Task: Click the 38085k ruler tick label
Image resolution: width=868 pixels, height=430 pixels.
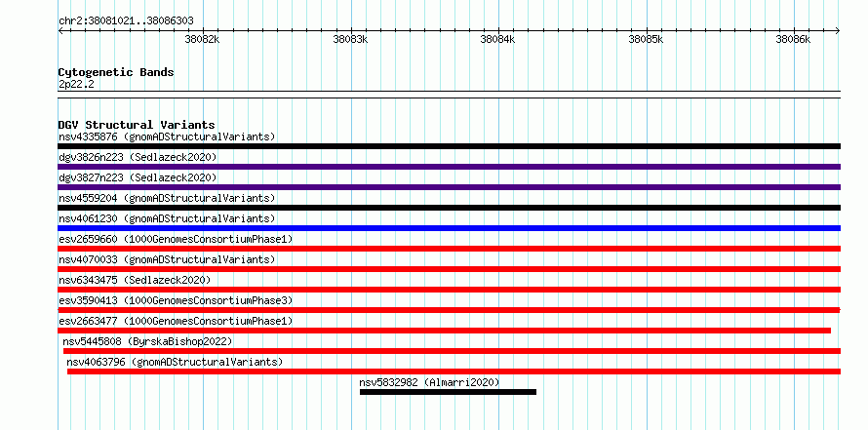Action: click(x=646, y=39)
